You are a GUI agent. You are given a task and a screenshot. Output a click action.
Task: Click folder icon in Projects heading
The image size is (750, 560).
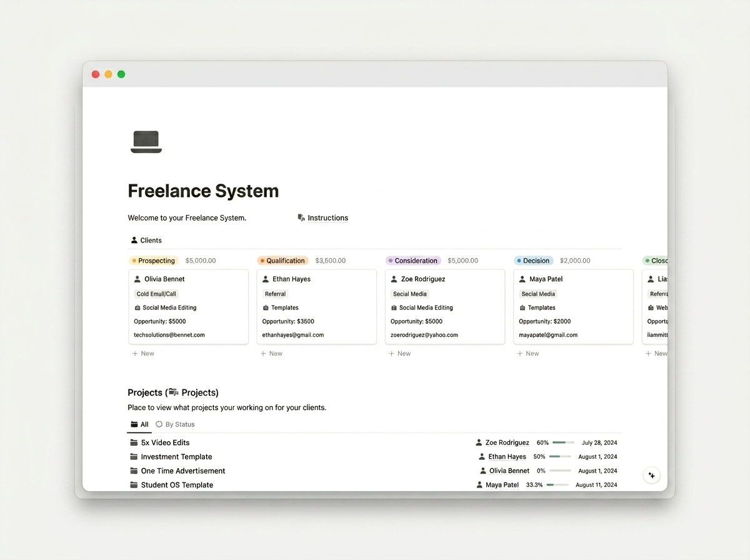(x=174, y=392)
